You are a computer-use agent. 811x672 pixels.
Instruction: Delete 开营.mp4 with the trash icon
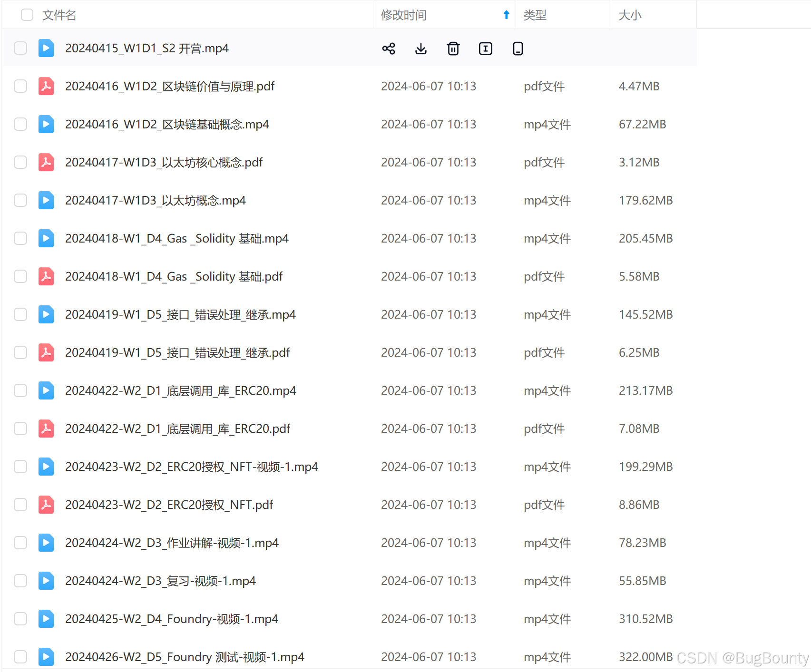[453, 48]
